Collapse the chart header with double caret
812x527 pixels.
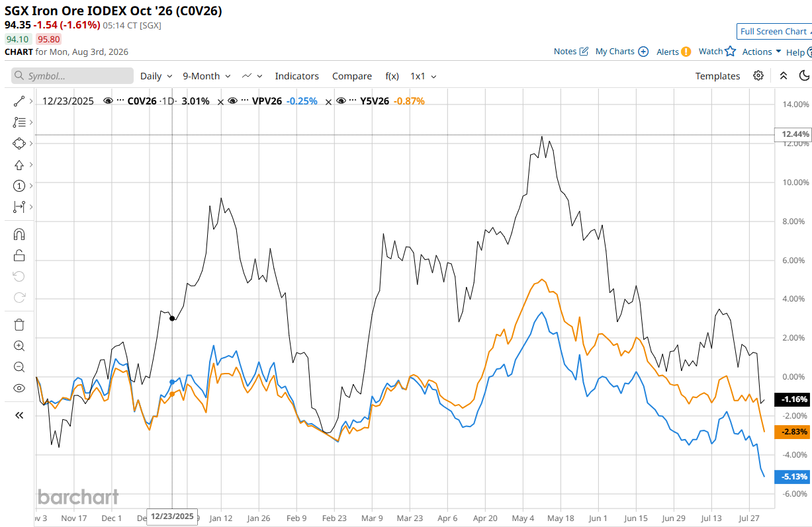pos(784,75)
